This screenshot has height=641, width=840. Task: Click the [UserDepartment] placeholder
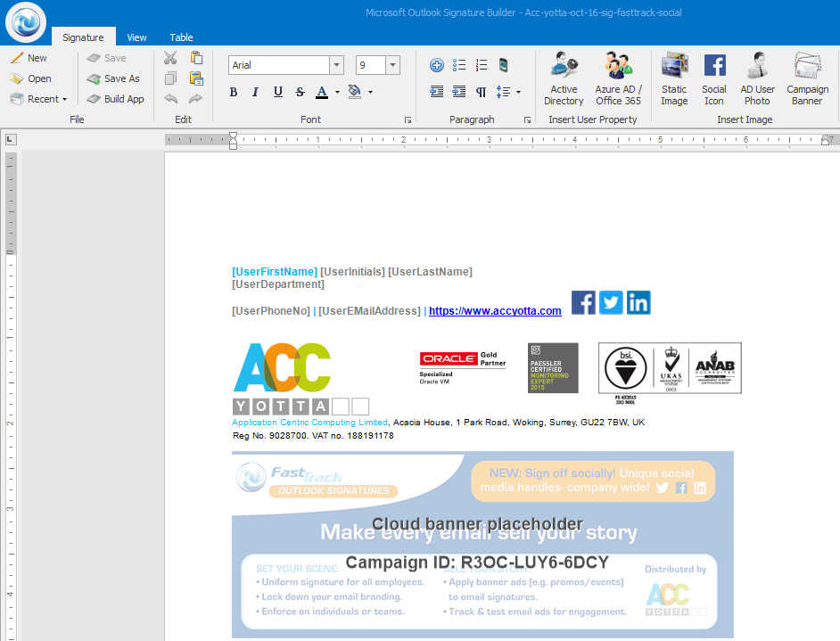pyautogui.click(x=278, y=284)
